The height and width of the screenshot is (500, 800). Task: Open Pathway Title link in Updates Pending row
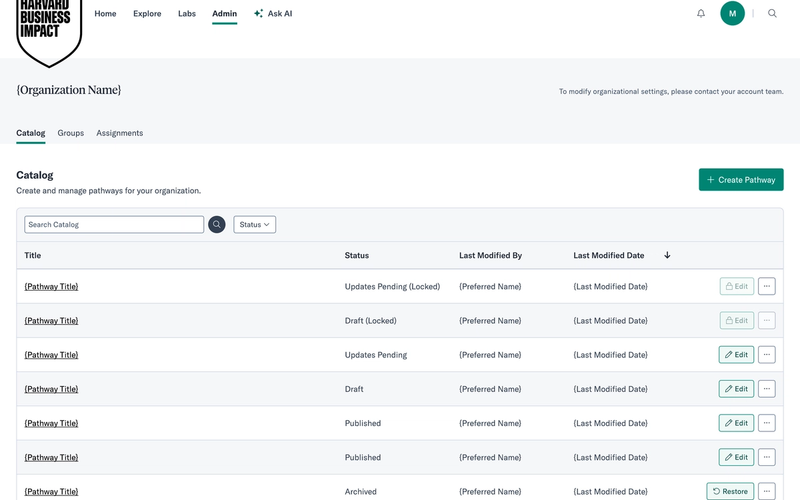point(52,355)
